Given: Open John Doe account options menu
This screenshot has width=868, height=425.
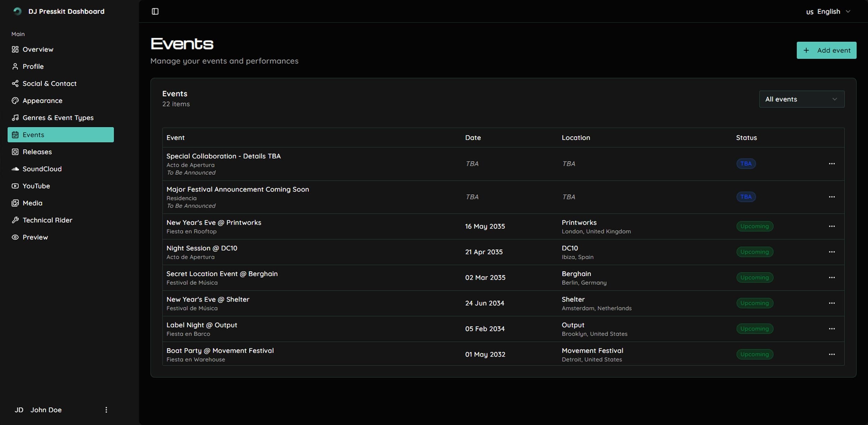Looking at the screenshot, I should 106,409.
